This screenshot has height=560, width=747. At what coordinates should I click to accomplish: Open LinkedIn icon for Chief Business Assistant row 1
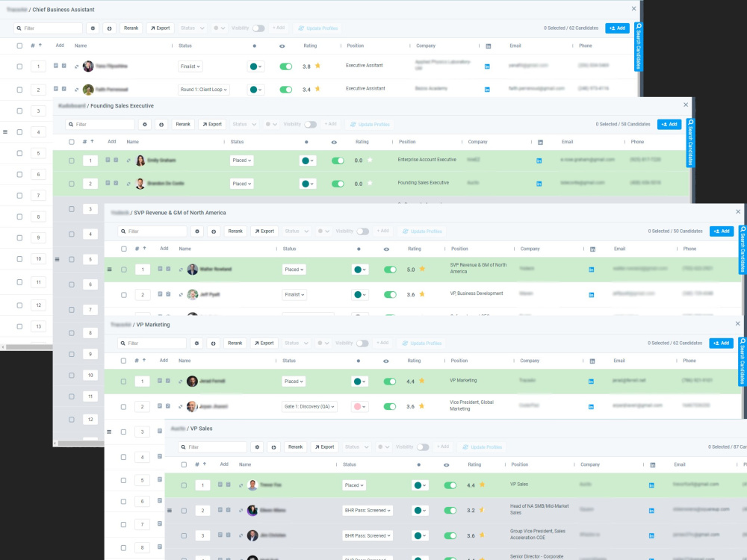tap(487, 66)
